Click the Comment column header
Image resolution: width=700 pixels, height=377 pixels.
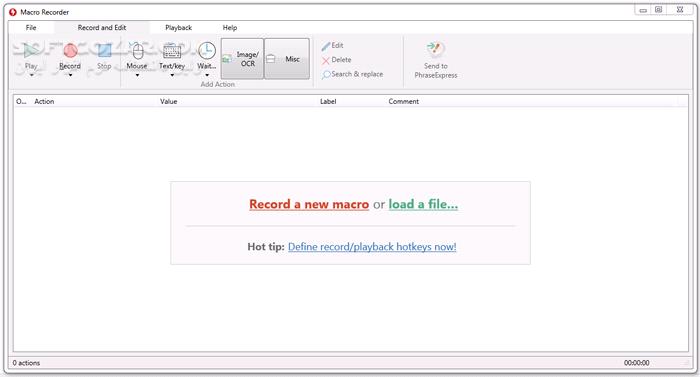click(404, 101)
